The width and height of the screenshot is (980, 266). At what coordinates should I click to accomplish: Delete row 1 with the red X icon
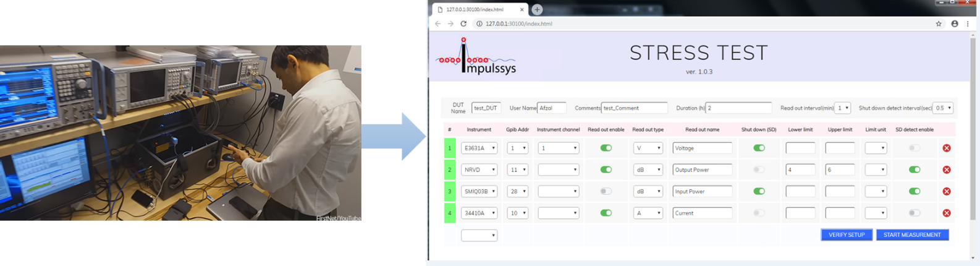(946, 148)
